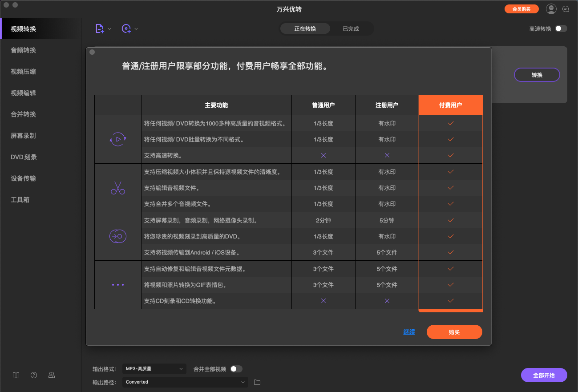
Task: Open the user guide book icon
Action: tap(16, 375)
